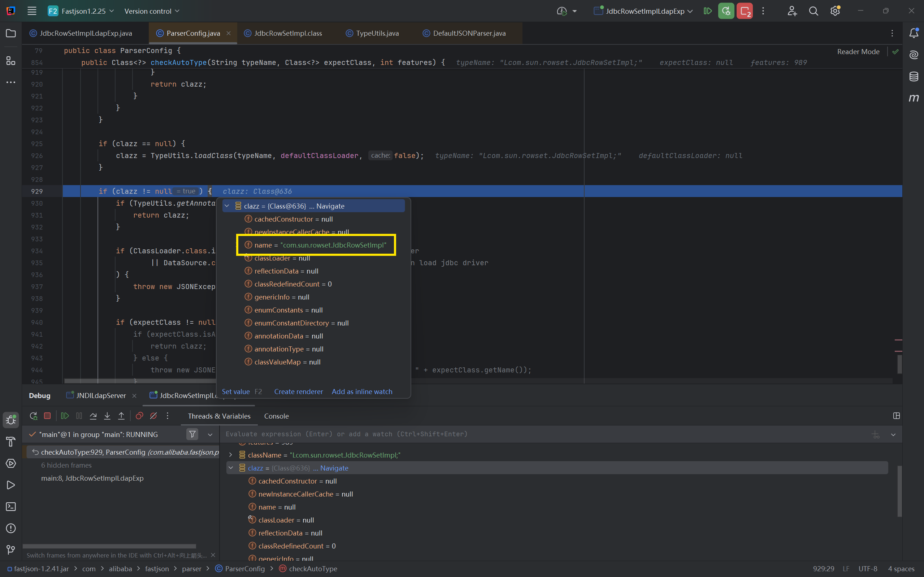Viewport: 924px width, 577px height.
Task: Click the 4 spaces indent status item
Action: click(901, 569)
